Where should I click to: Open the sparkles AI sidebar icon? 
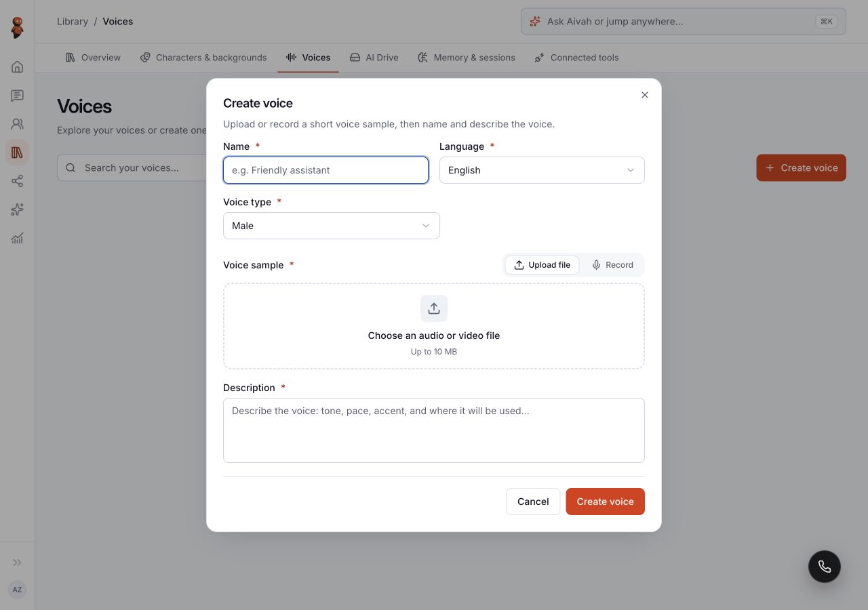coord(18,209)
